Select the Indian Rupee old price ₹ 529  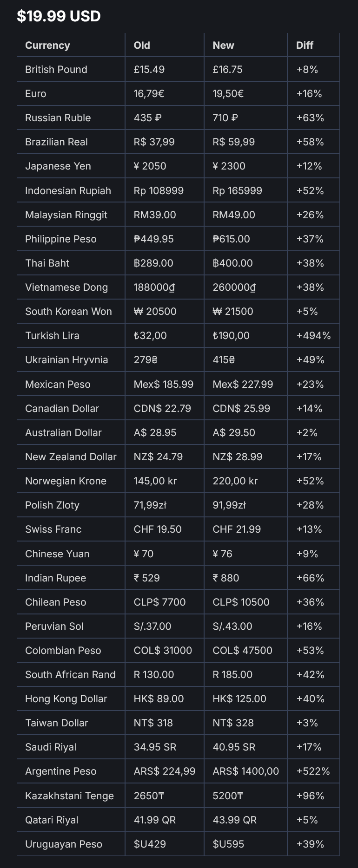pyautogui.click(x=146, y=578)
